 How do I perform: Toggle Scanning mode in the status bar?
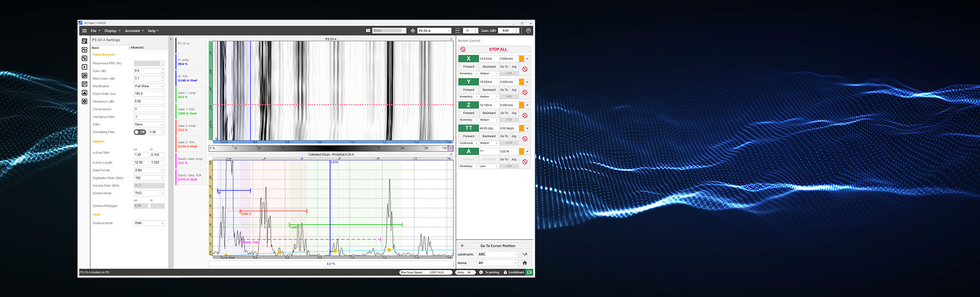coord(489,272)
